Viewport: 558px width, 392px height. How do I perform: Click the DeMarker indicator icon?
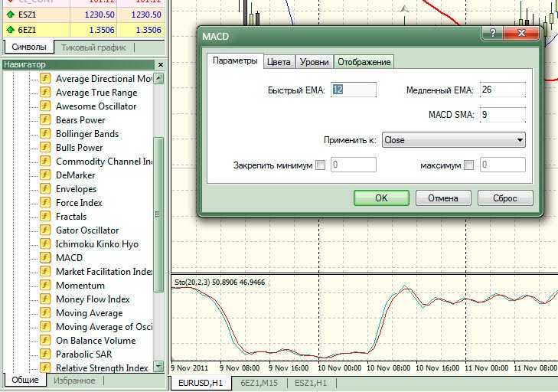point(45,175)
